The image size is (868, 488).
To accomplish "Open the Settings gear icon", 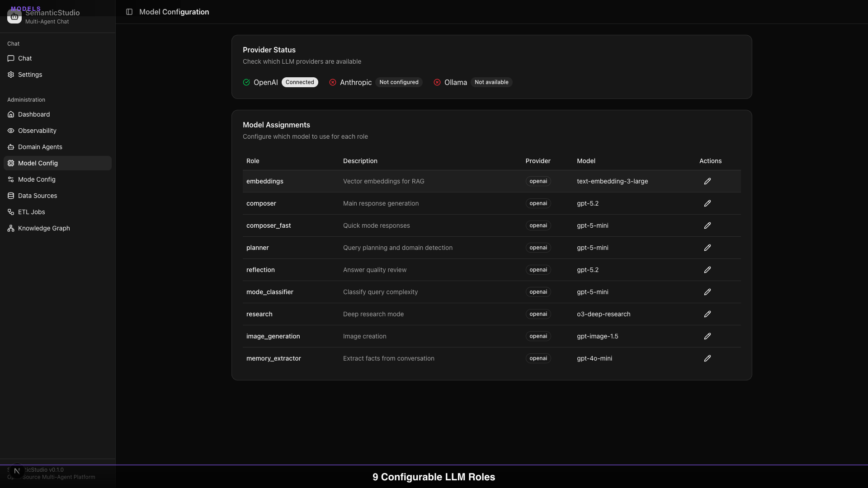I will tap(11, 75).
